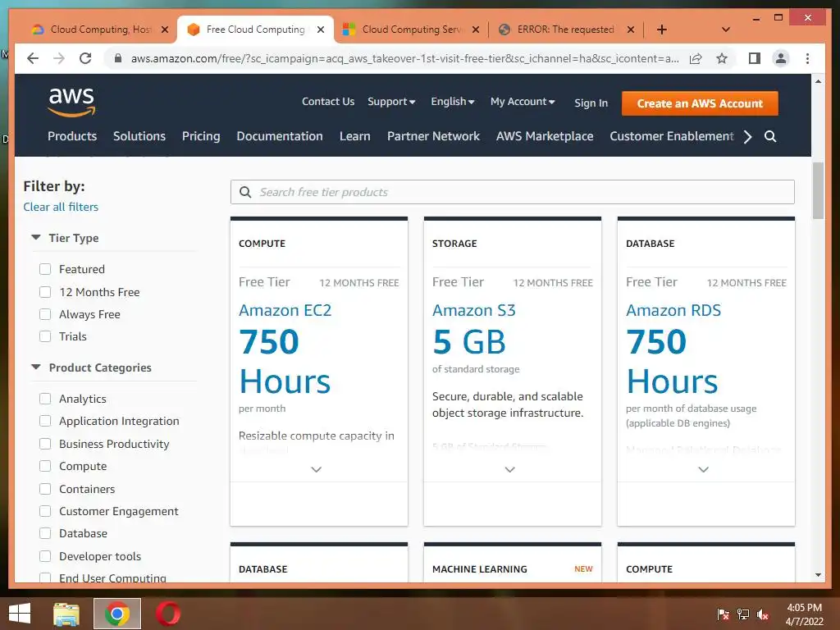Image resolution: width=840 pixels, height=630 pixels.
Task: Check the 12 Months Free checkbox
Action: click(x=45, y=292)
